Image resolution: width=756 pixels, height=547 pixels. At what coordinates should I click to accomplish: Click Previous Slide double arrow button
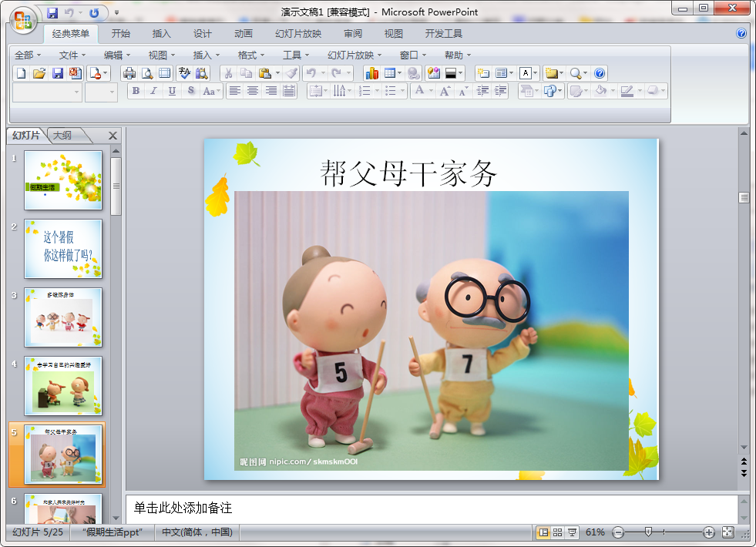[744, 461]
